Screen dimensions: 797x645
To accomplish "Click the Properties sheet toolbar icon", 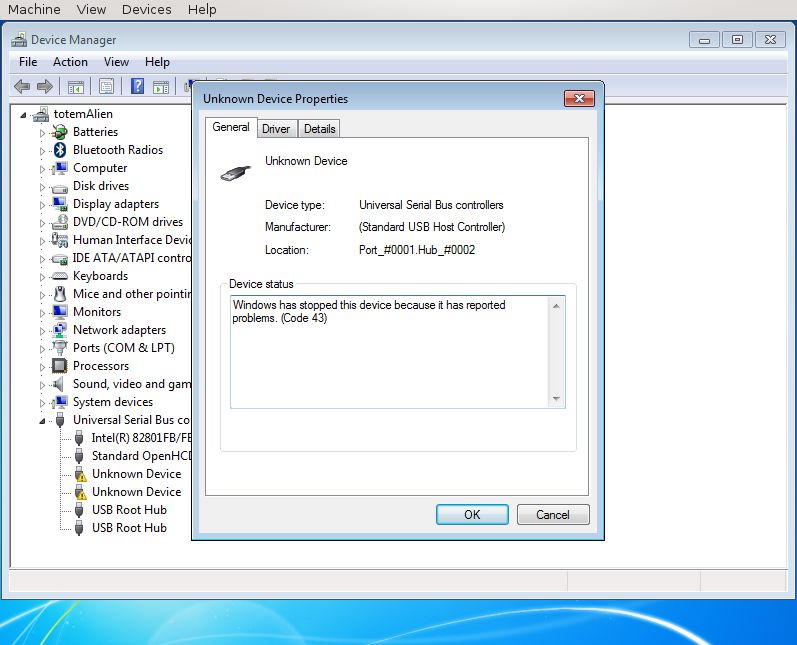I will (x=106, y=86).
